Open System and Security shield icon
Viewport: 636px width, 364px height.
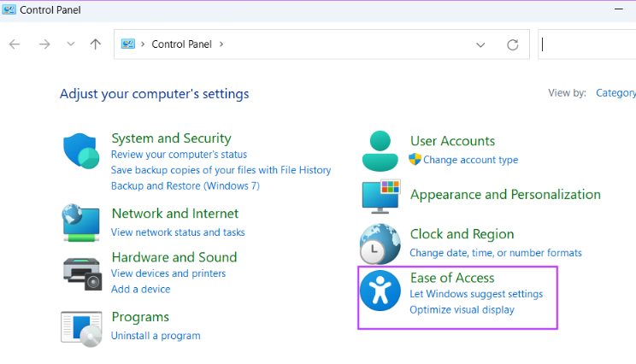pos(81,150)
